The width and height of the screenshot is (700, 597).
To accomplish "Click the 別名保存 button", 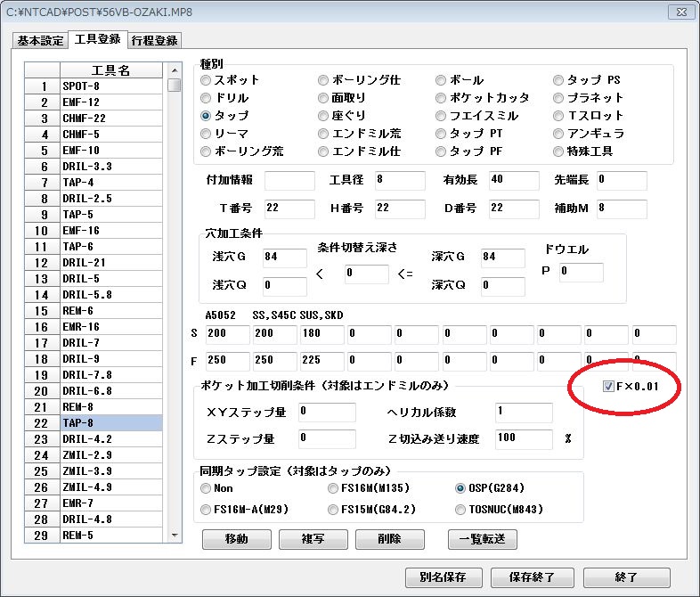I will 444,577.
